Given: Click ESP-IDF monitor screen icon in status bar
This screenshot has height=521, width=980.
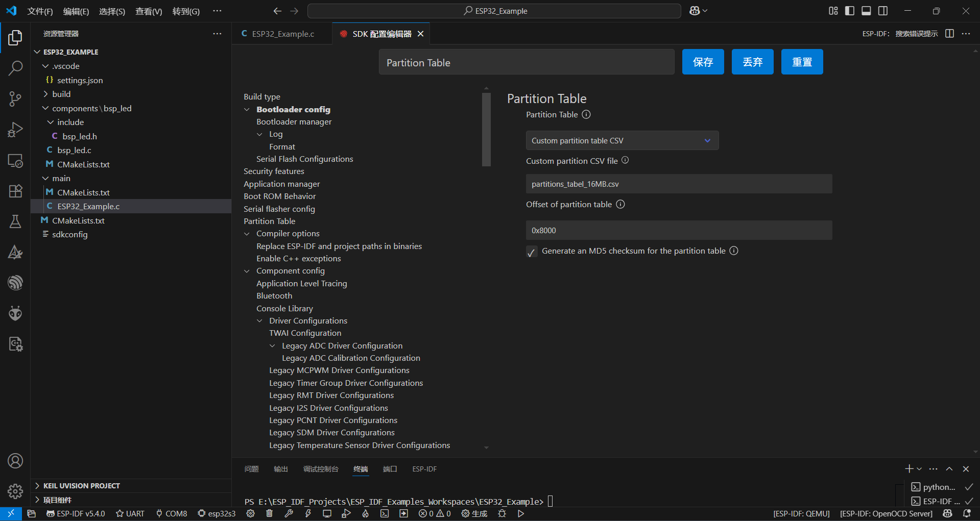Looking at the screenshot, I should [327, 513].
